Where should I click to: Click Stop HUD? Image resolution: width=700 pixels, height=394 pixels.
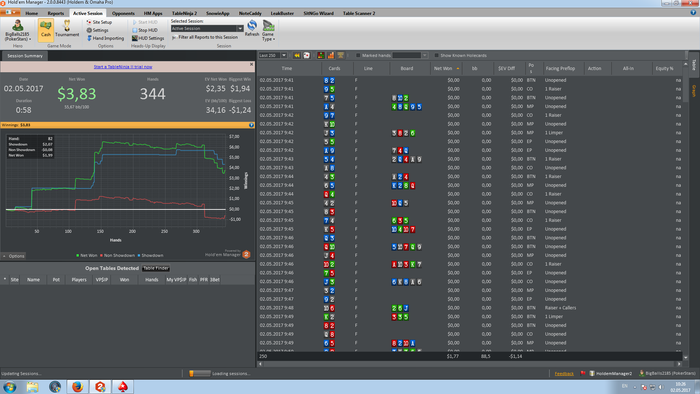pos(145,30)
